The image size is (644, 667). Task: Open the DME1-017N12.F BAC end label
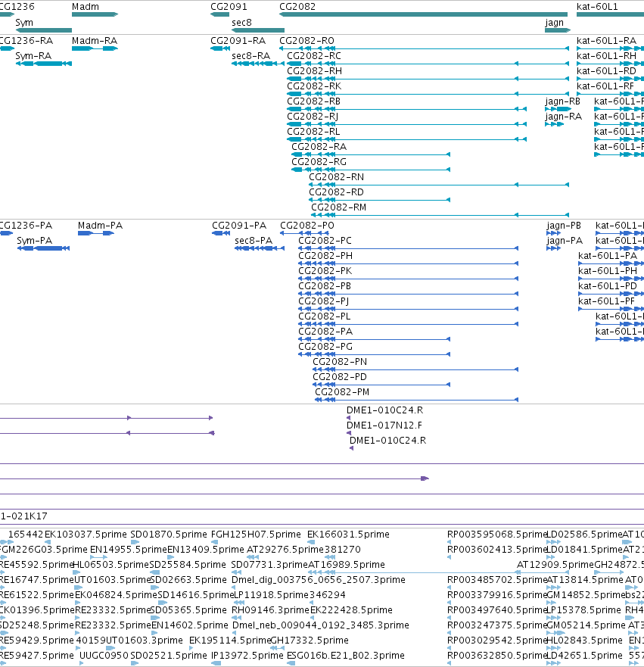(x=384, y=425)
